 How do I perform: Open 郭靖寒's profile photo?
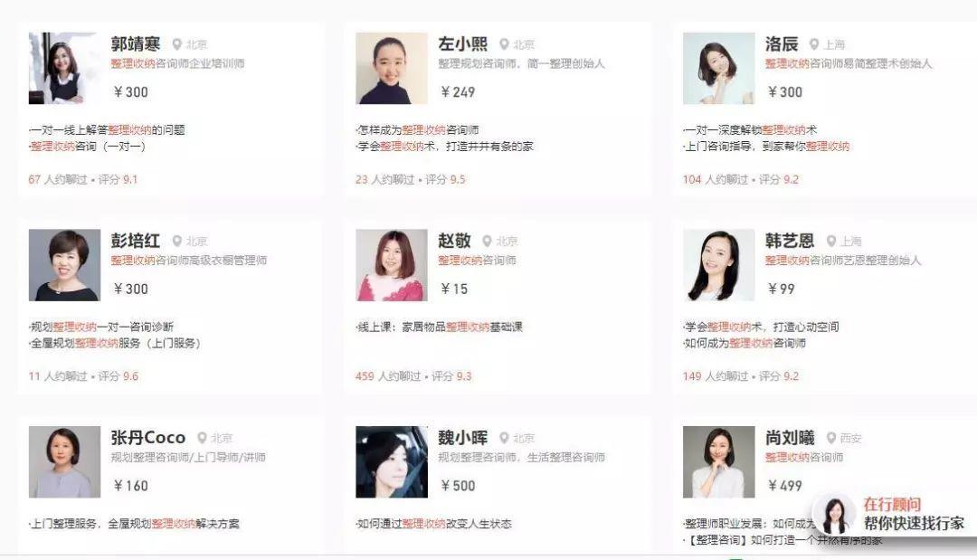(64, 68)
